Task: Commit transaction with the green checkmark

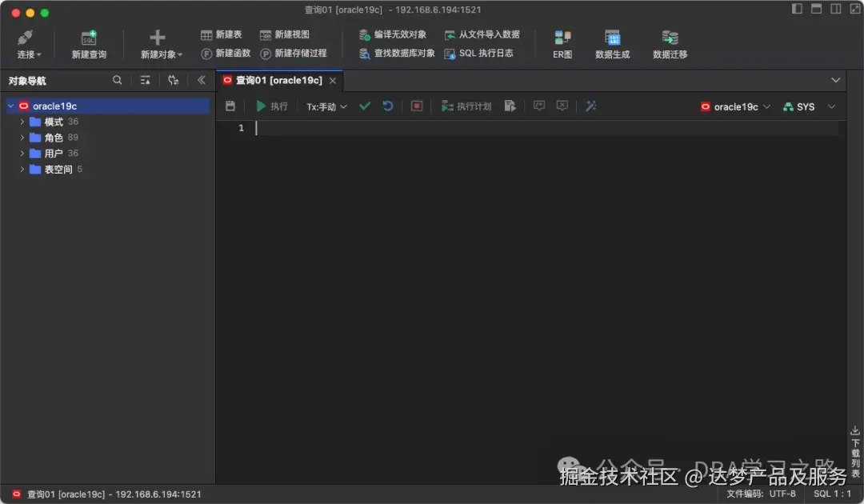Action: coord(365,105)
